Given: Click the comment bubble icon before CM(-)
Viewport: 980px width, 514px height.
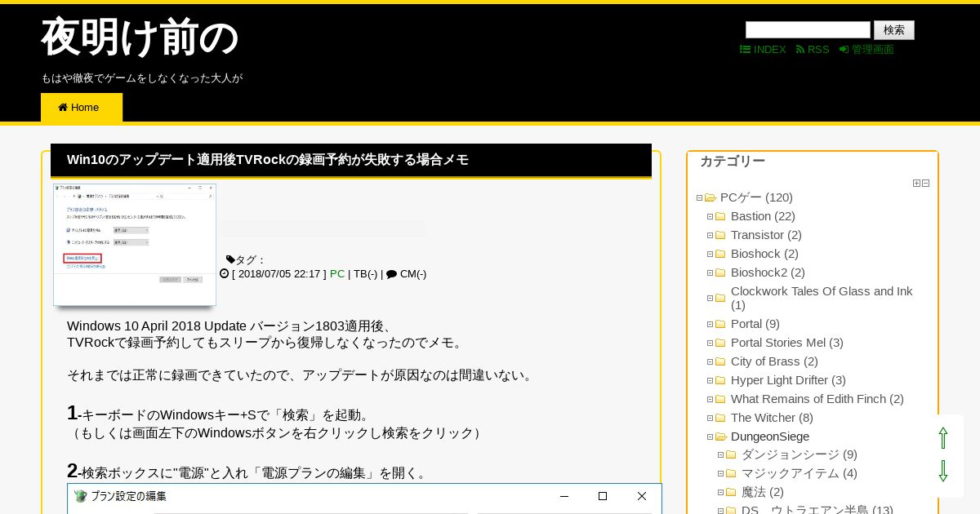Looking at the screenshot, I should [391, 274].
